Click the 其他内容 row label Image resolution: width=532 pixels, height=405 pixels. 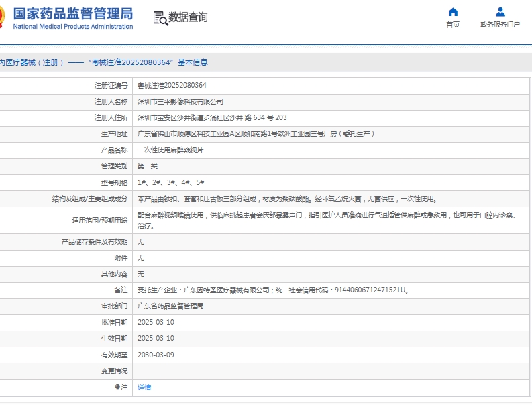[x=114, y=274]
